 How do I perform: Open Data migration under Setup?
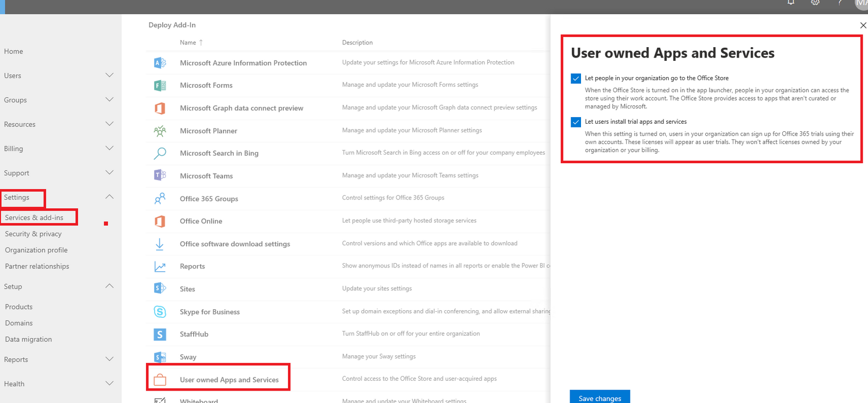tap(28, 340)
